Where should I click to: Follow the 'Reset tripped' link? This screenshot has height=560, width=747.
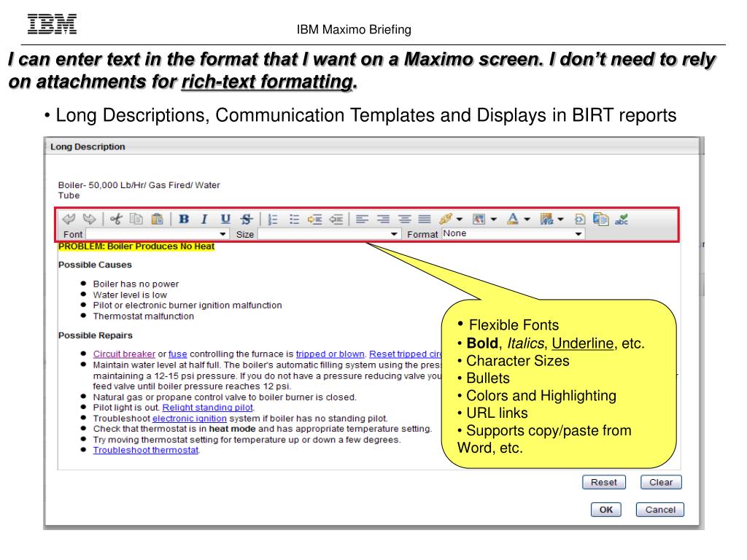(x=406, y=354)
